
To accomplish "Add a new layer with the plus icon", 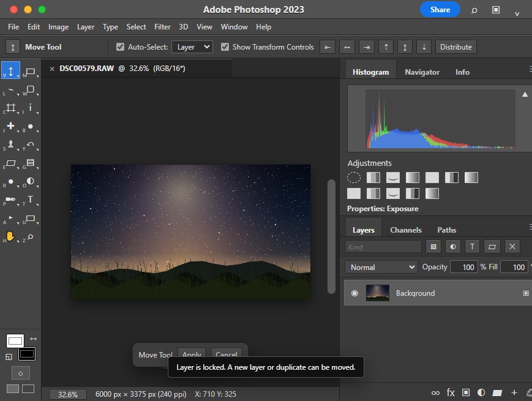I will point(514,392).
